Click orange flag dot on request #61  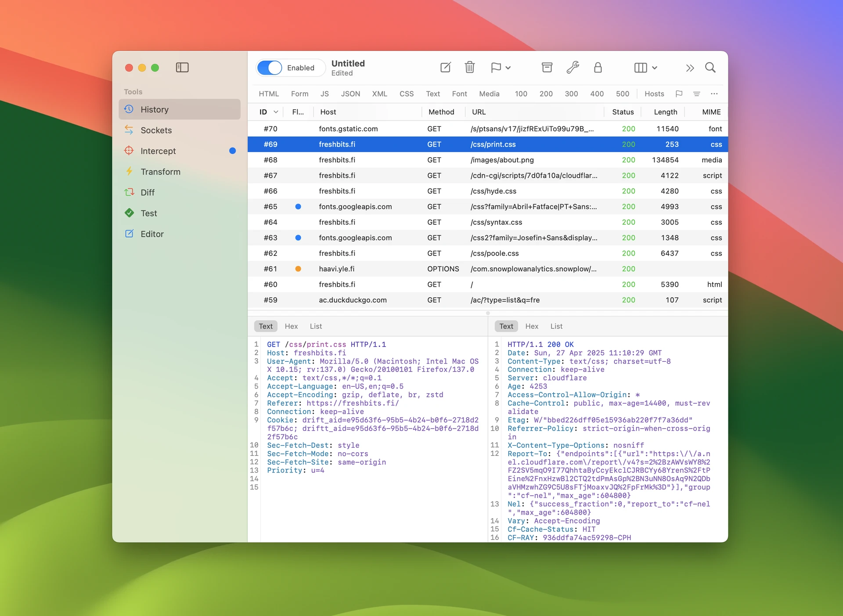click(x=298, y=269)
